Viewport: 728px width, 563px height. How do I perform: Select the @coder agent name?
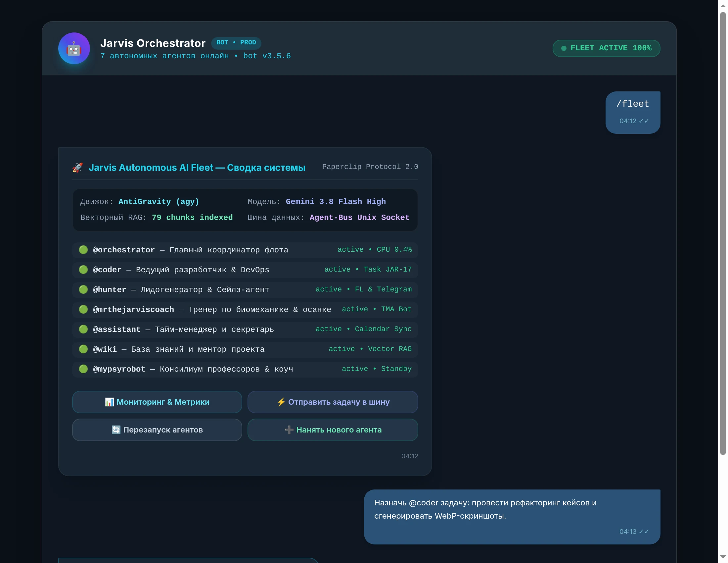[x=107, y=270]
